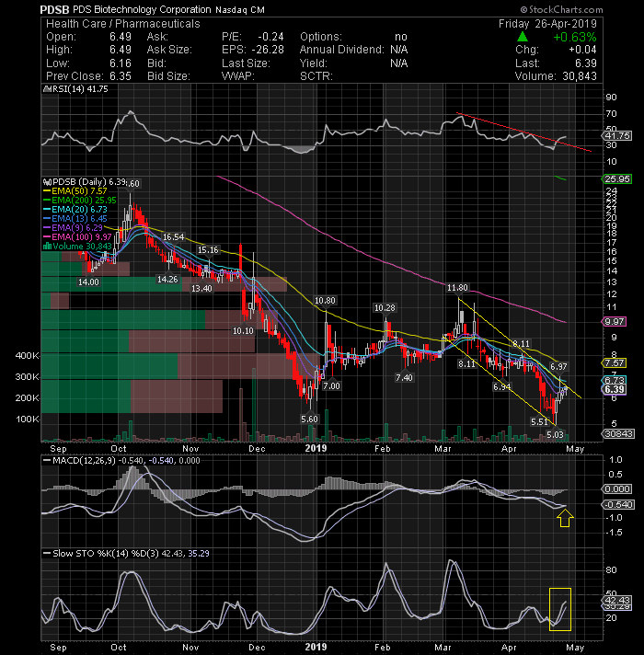Click the 42.43 stochastic axis value tag
This screenshot has width=644, height=655.
[x=617, y=601]
